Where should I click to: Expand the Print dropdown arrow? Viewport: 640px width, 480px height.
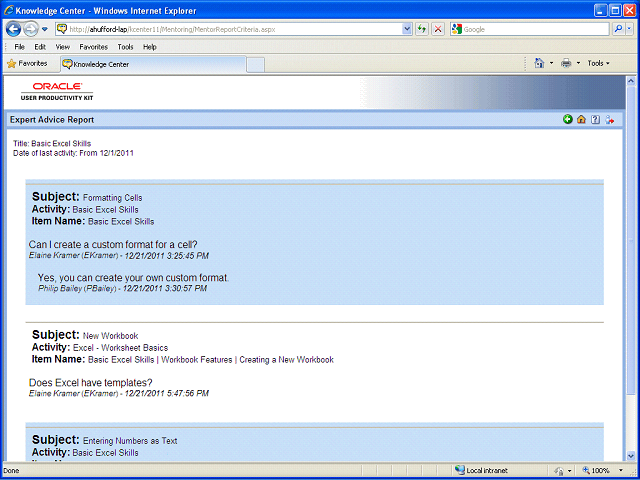(x=578, y=64)
